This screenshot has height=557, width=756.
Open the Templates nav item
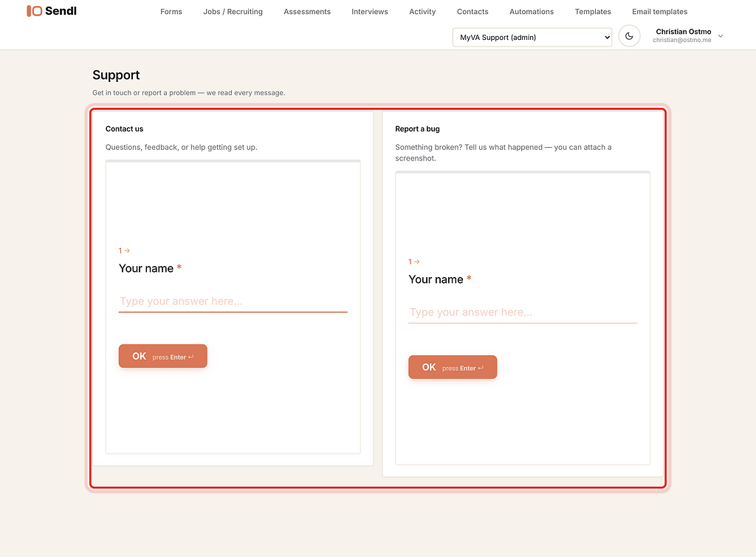(593, 12)
